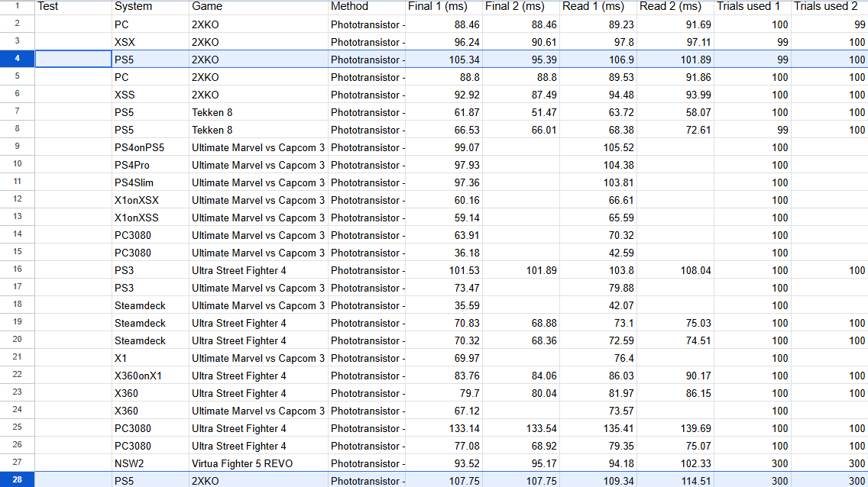Select the "XSX" system cell
This screenshot has height=487, width=868.
(x=150, y=42)
